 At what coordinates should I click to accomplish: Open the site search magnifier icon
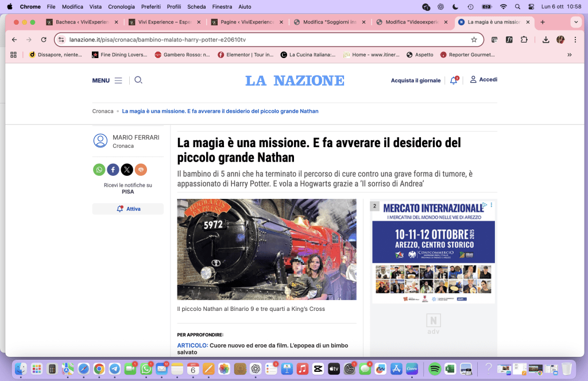coord(138,80)
